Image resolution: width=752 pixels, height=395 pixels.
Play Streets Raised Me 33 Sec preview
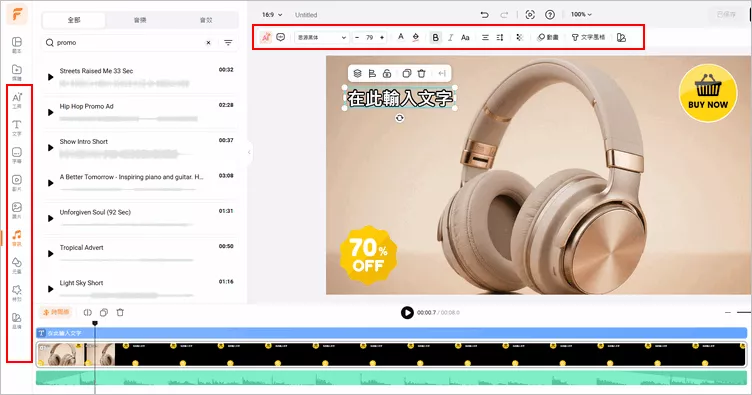[50, 77]
